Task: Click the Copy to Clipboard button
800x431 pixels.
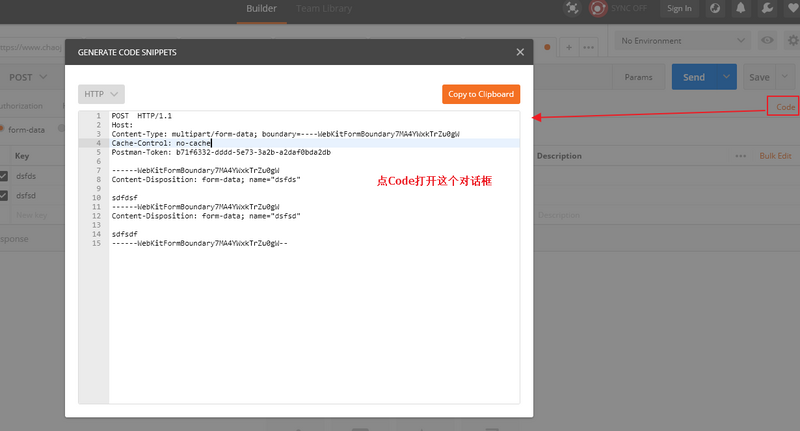Action: point(481,94)
